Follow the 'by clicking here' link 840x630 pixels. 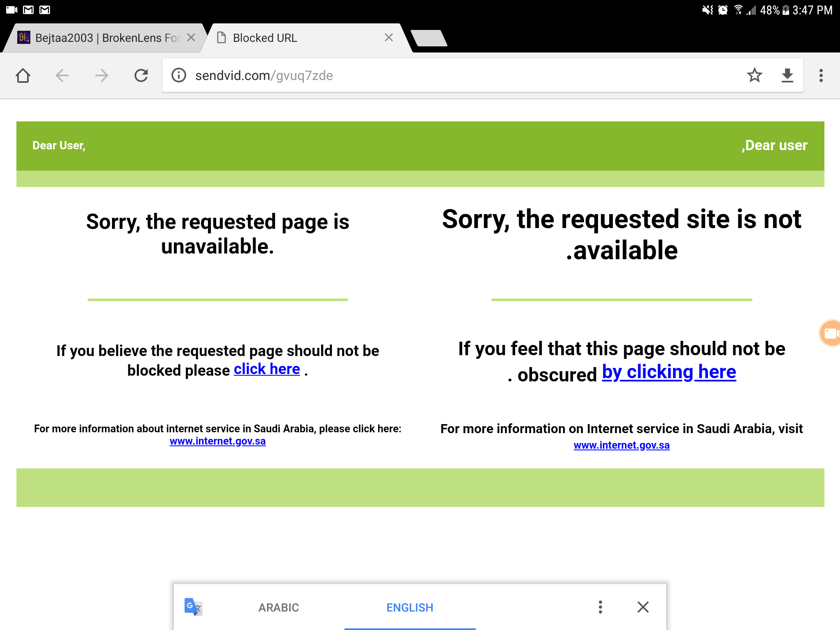pyautogui.click(x=669, y=372)
